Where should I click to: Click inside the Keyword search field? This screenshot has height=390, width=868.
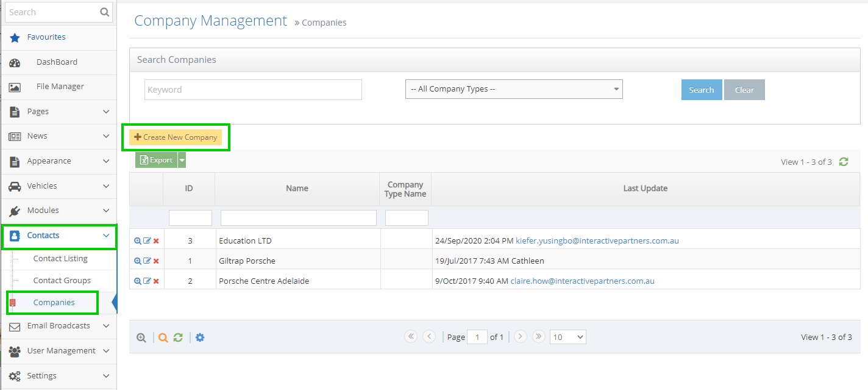252,89
